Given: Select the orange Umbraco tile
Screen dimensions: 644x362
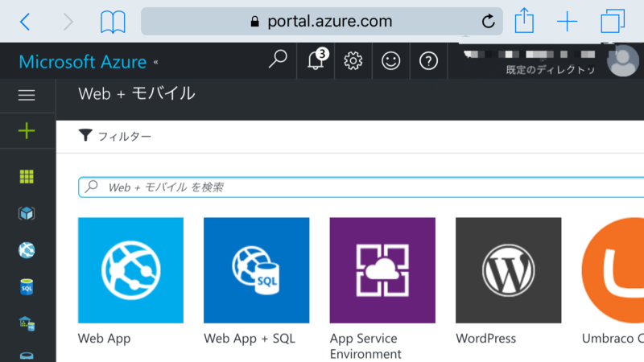Looking at the screenshot, I should 613,270.
